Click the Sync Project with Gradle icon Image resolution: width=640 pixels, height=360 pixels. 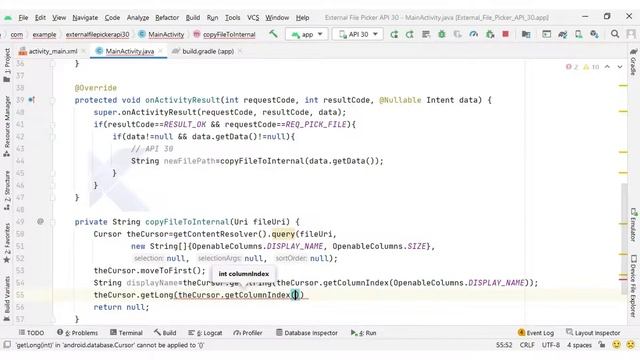[x=562, y=34]
